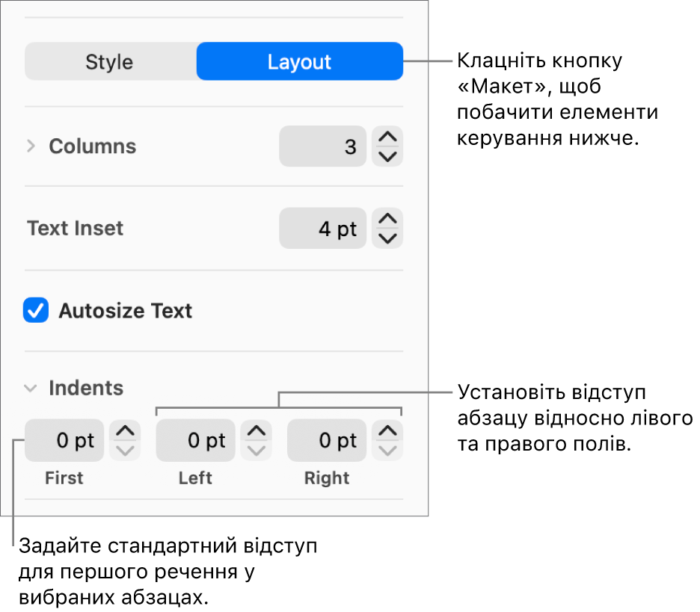Image resolution: width=700 pixels, height=612 pixels.
Task: Click the Left indent value field
Action: coord(195,441)
